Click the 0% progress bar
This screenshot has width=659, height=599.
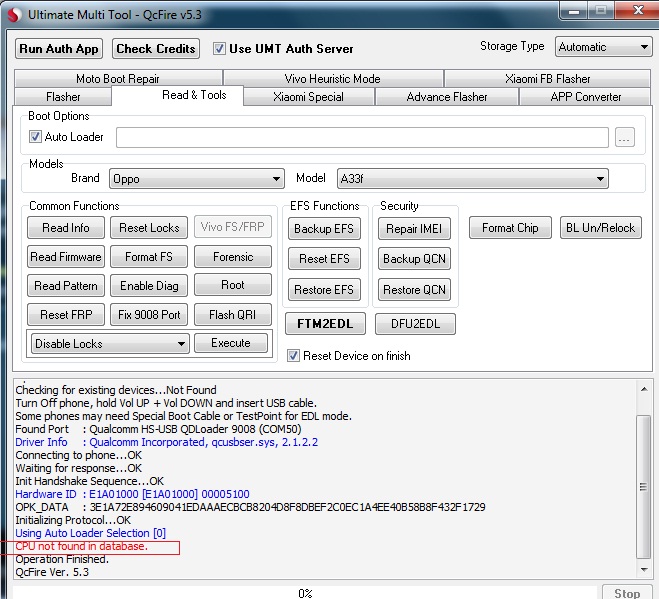coord(305,593)
